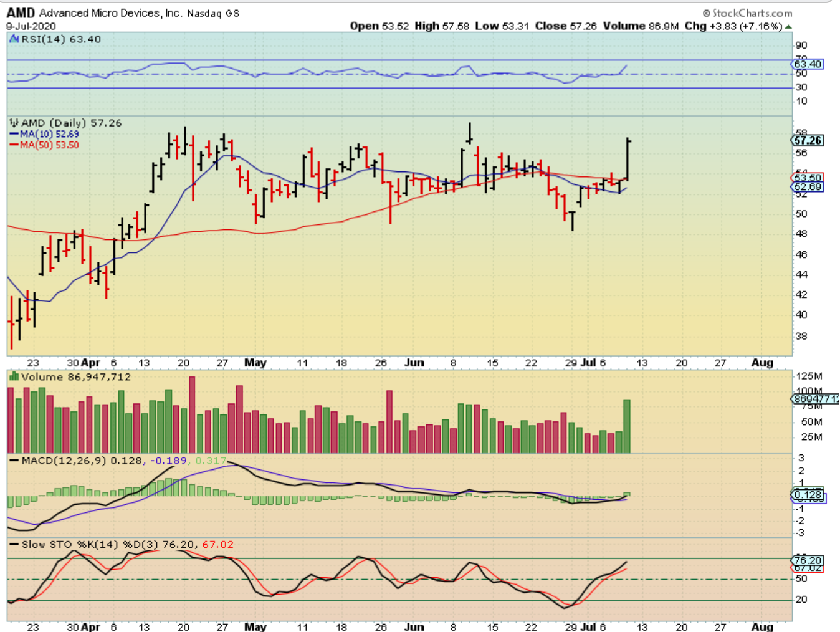This screenshot has width=840, height=632.
Task: Click the purple -0.189 MACD signal value
Action: [x=168, y=461]
